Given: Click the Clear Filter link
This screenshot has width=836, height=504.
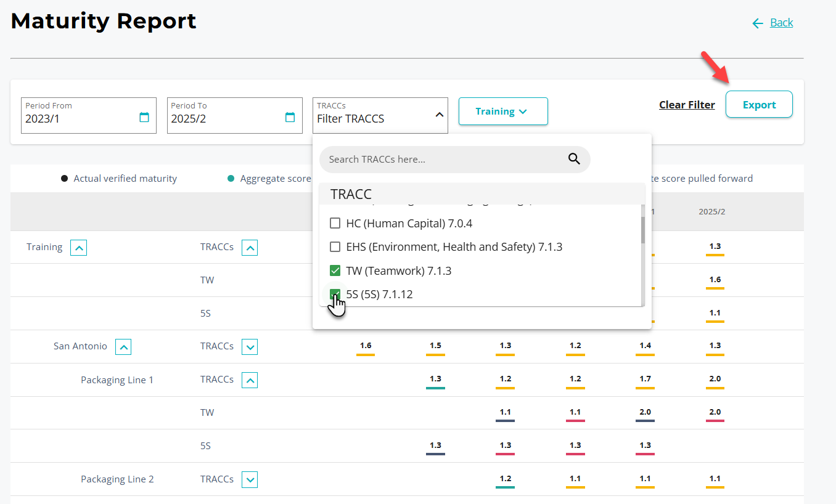Looking at the screenshot, I should [687, 105].
